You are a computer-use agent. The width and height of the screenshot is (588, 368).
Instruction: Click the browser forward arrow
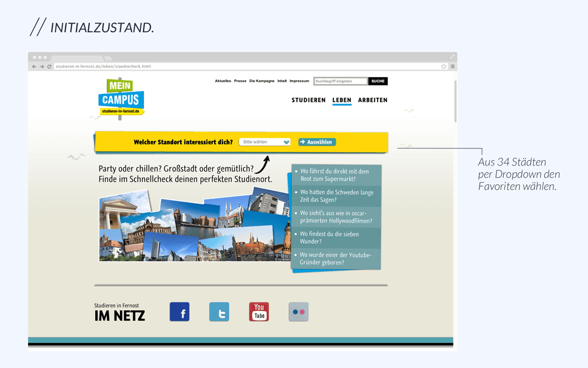pyautogui.click(x=42, y=67)
